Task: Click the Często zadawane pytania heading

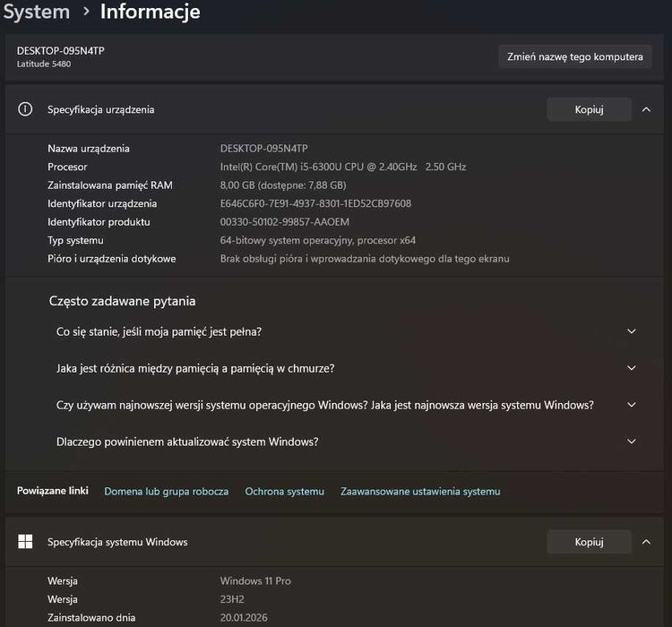Action: tap(122, 301)
